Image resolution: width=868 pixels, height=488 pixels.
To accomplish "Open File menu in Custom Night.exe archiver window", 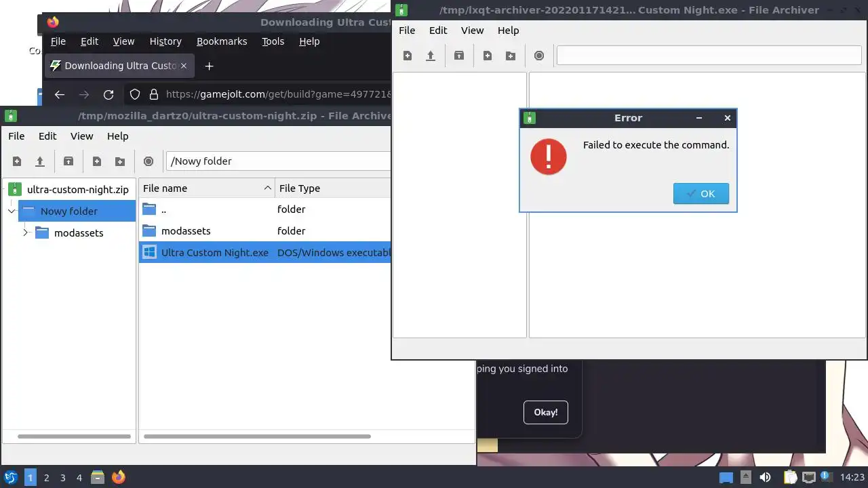I will click(407, 30).
